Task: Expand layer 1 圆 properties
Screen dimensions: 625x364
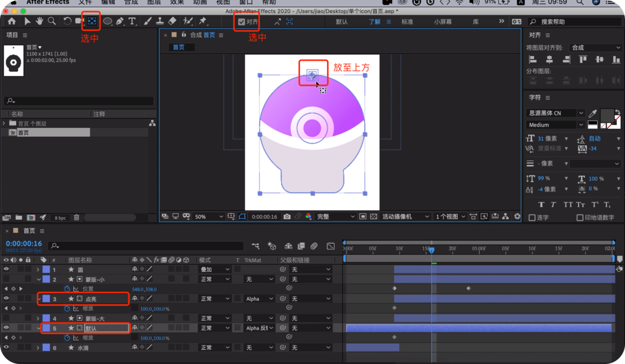Action: tap(38, 270)
